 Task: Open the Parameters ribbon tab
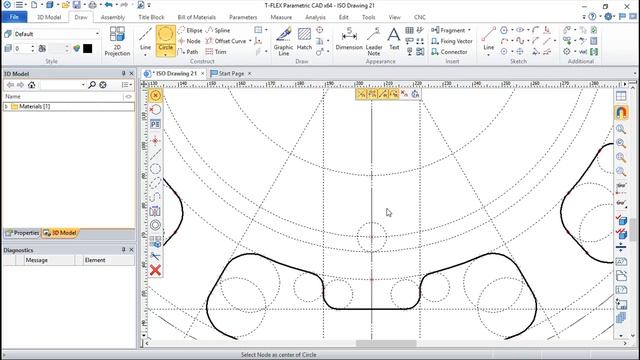click(x=243, y=17)
